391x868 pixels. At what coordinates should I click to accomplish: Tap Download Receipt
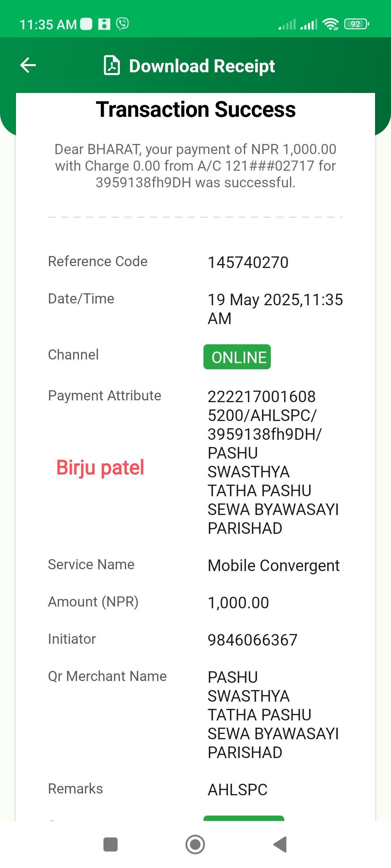tap(202, 66)
